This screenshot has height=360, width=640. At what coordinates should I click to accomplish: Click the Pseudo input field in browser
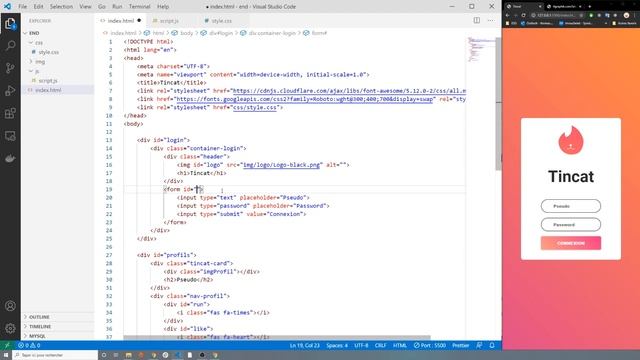pyautogui.click(x=571, y=206)
